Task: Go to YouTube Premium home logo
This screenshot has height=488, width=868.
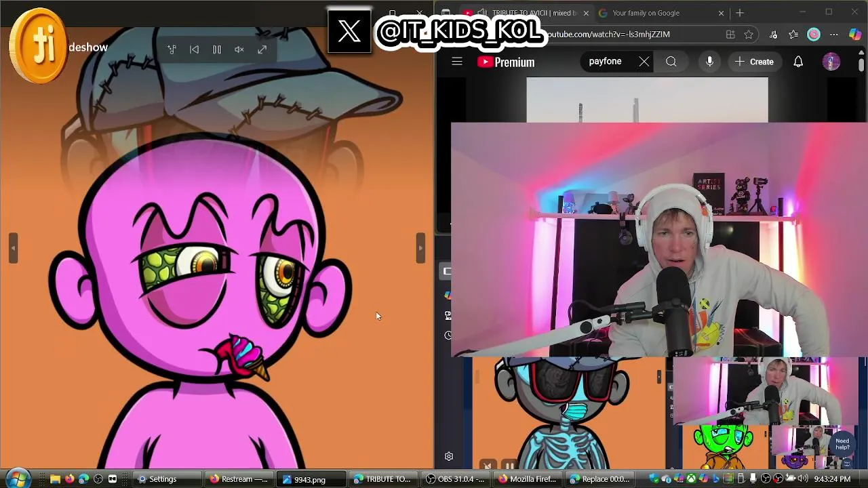Action: point(506,62)
